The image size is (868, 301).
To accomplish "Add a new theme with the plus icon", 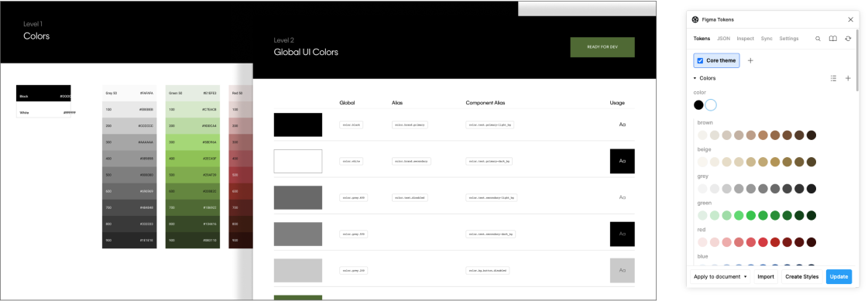I will pos(750,61).
